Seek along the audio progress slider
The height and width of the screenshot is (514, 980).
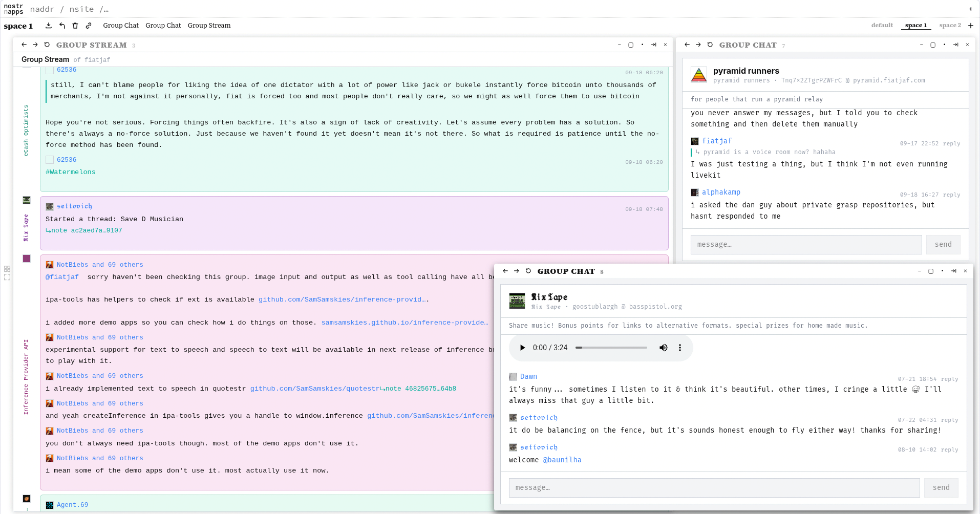(x=611, y=348)
